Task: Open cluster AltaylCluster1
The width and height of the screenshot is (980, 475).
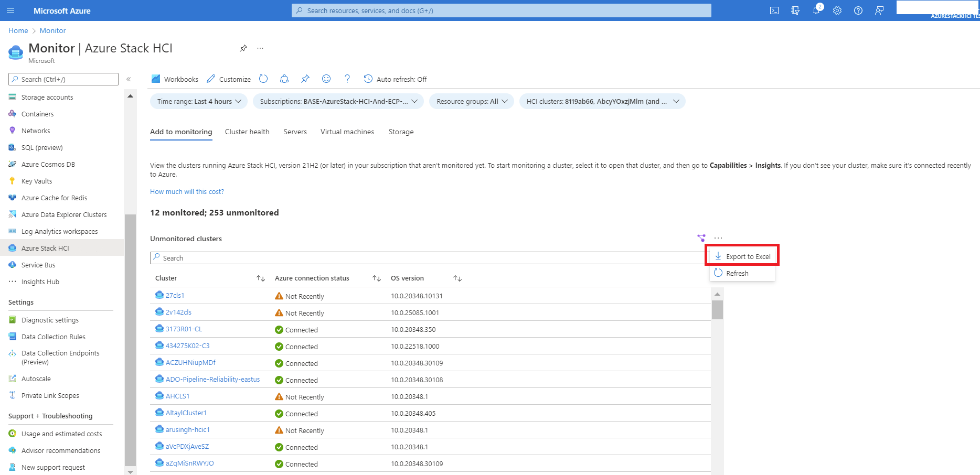Action: coord(186,413)
